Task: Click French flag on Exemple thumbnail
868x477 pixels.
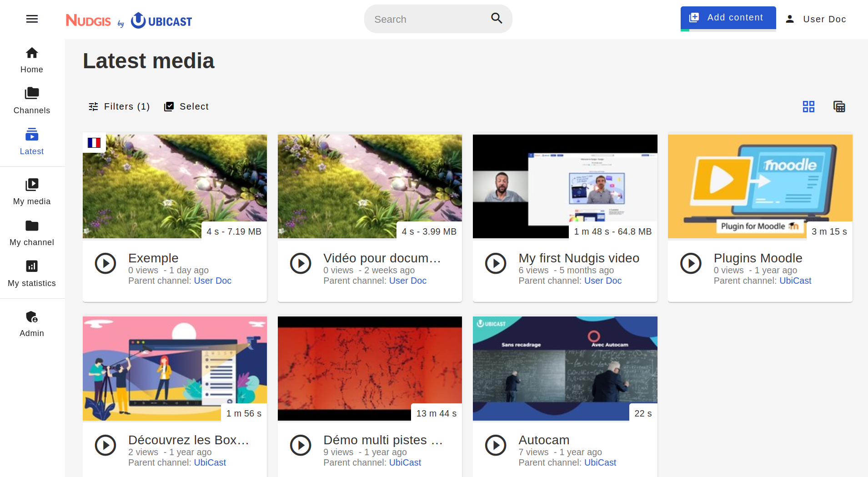Action: point(94,143)
